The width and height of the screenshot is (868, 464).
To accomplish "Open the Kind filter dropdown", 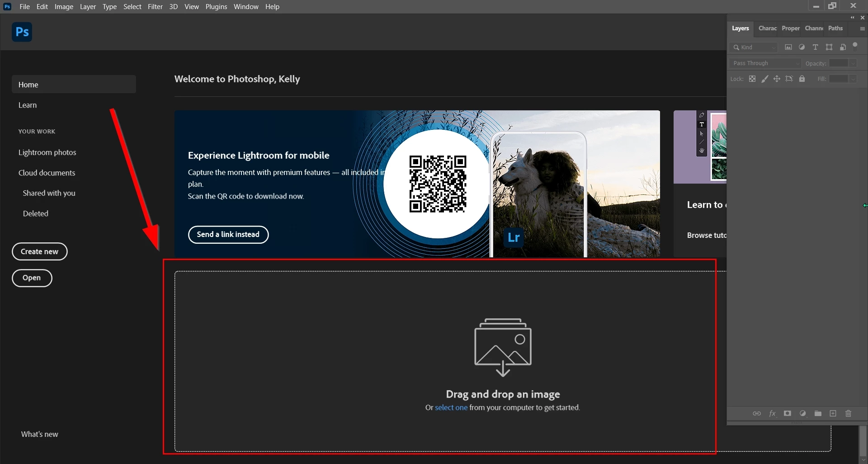I will click(754, 47).
